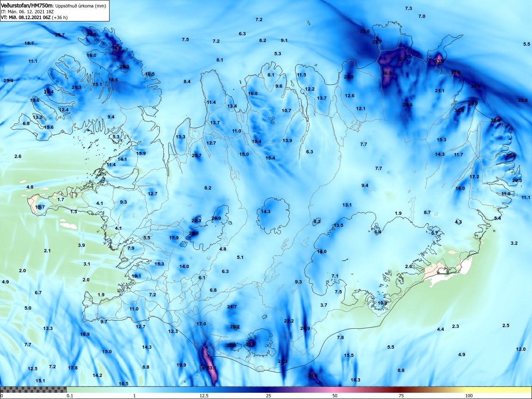Click the 12.1 map value

pyautogui.click(x=360, y=108)
